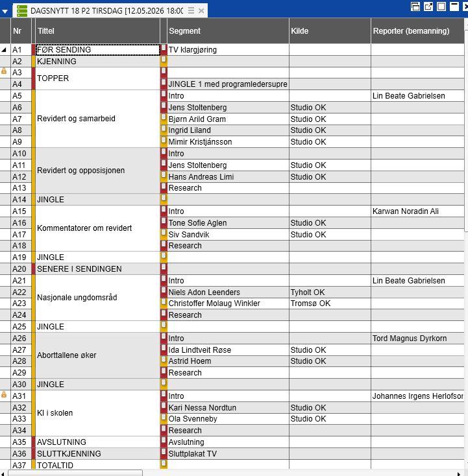Collapse the A1 row expander triangle
The image size is (468, 476).
[4, 50]
